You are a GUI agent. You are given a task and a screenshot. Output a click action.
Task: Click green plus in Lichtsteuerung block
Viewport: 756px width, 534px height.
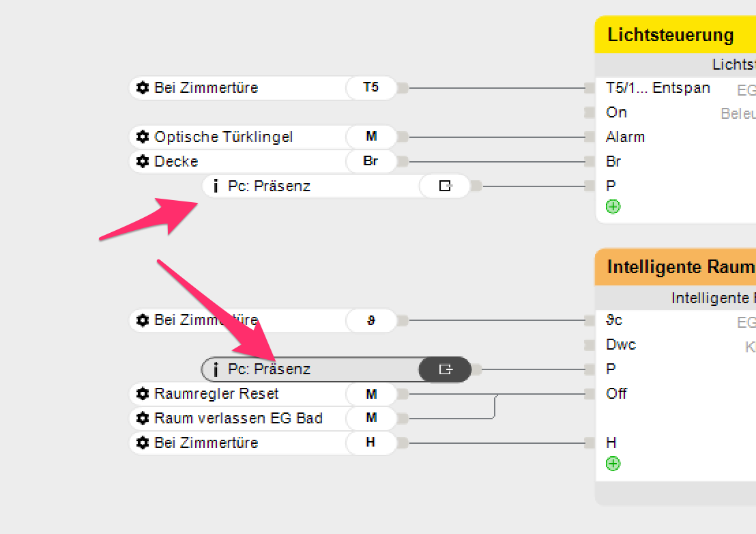coord(613,206)
